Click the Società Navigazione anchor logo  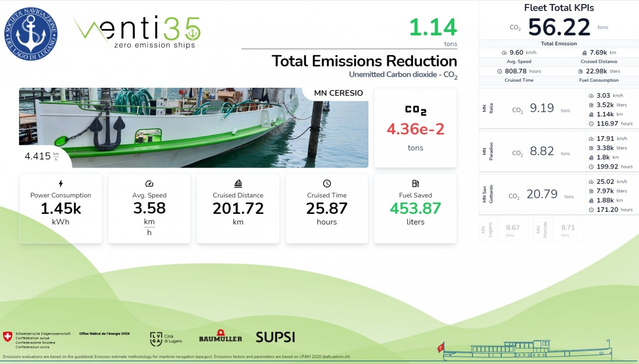31,34
